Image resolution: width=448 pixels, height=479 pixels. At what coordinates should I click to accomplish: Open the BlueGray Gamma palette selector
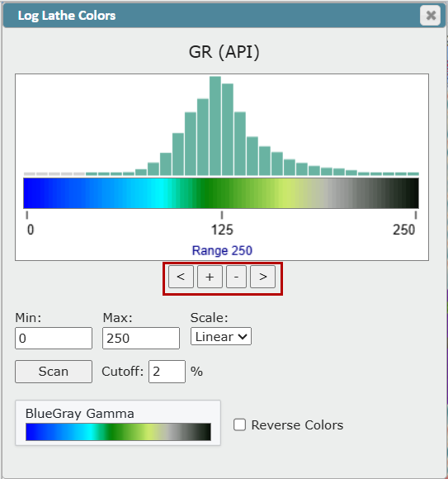pyautogui.click(x=118, y=423)
